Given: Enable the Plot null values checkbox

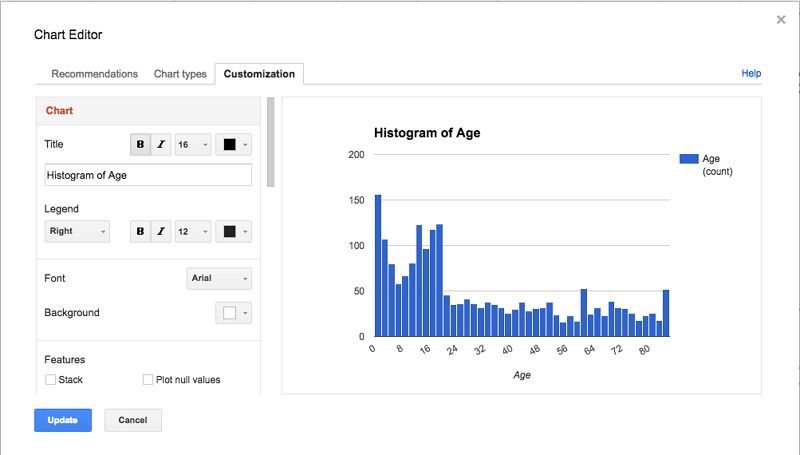Looking at the screenshot, I should [x=148, y=380].
